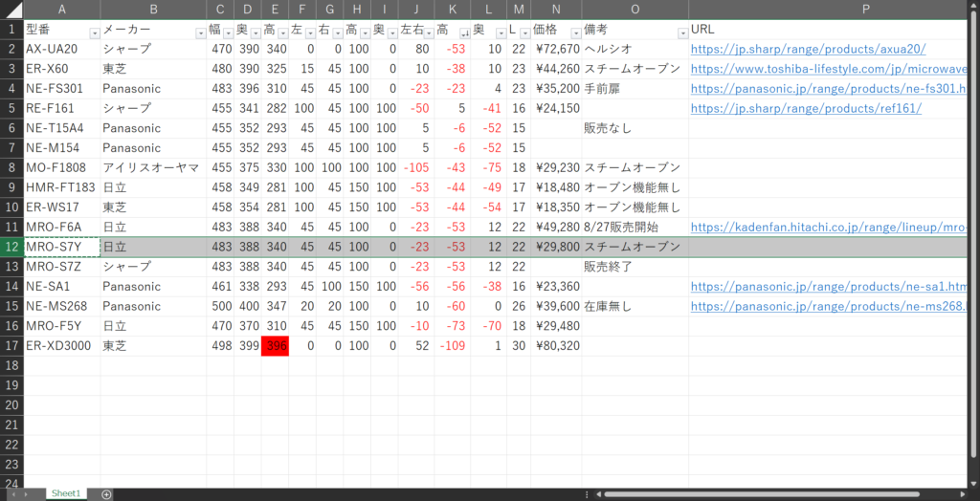Open the メーカー filter dropdown
The image size is (980, 501).
(201, 33)
